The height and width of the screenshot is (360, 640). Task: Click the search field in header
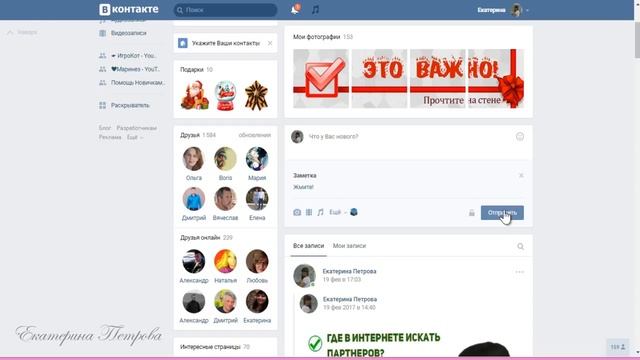point(225,10)
